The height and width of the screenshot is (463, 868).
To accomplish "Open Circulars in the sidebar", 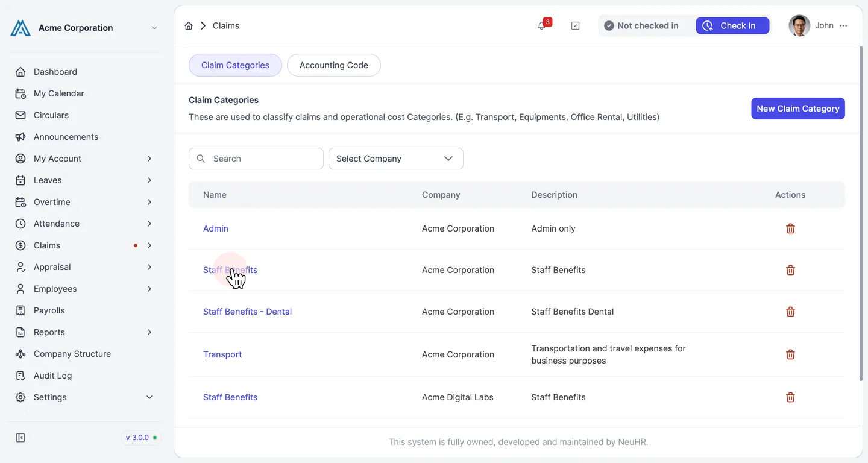I will (x=51, y=115).
